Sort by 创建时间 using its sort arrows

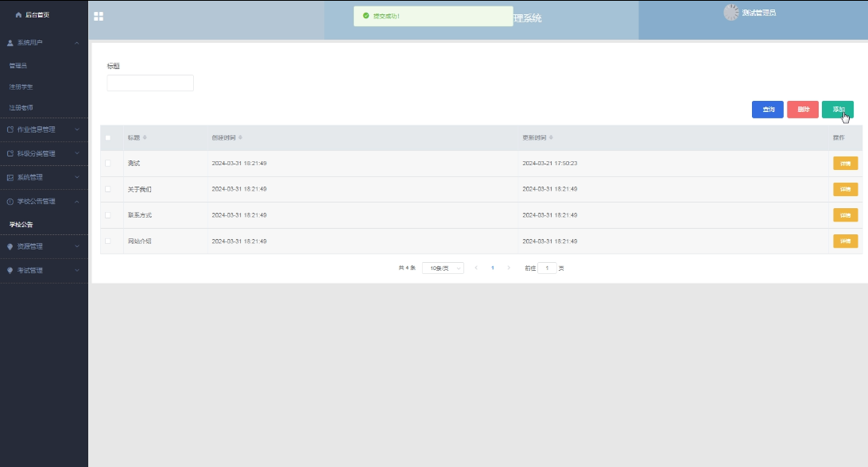(x=240, y=137)
